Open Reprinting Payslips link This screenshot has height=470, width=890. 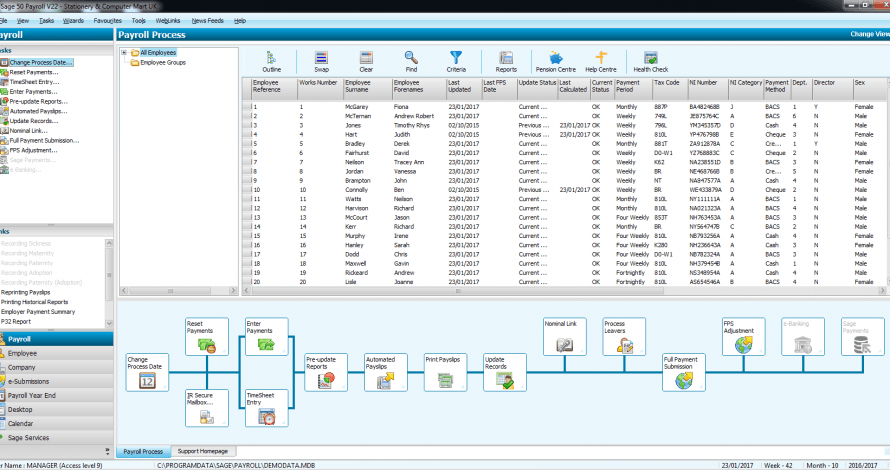[x=26, y=292]
